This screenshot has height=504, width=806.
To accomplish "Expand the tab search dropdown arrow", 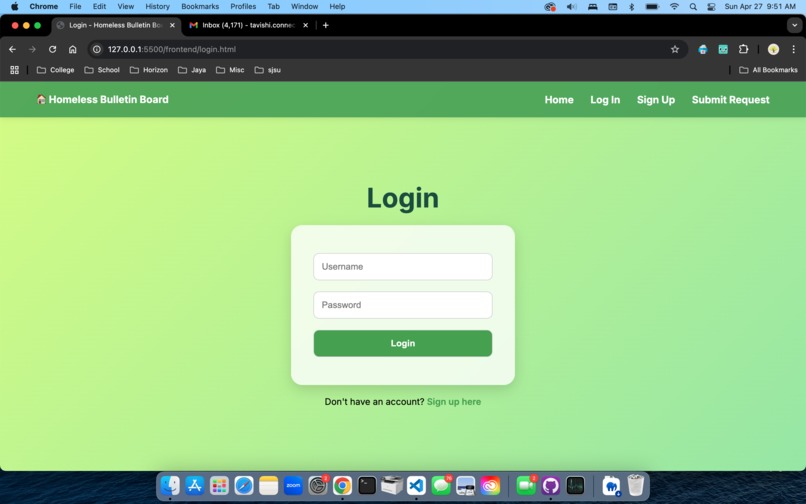I will click(x=795, y=25).
